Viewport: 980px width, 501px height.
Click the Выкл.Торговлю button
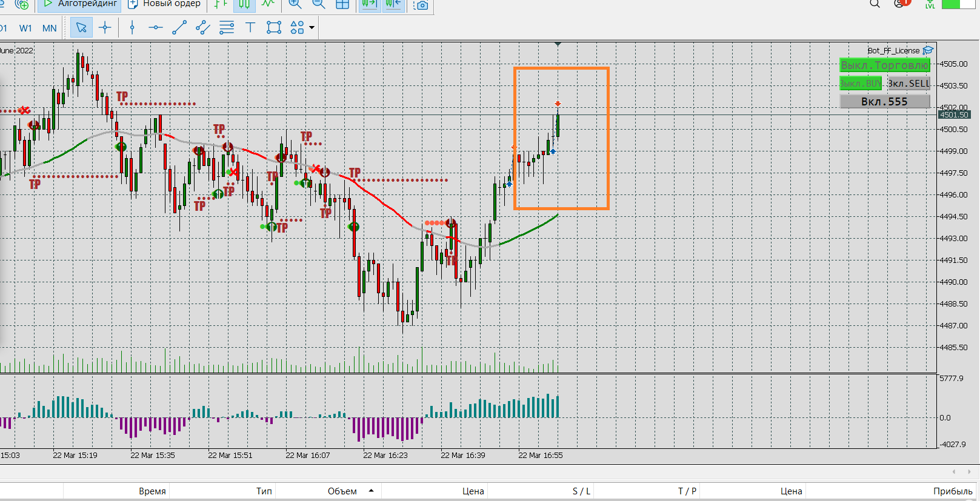click(x=885, y=65)
